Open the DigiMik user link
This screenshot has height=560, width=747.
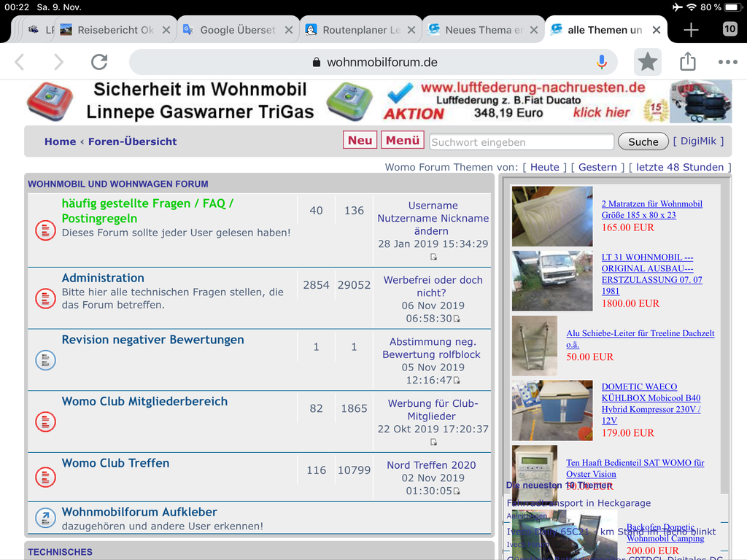[698, 141]
